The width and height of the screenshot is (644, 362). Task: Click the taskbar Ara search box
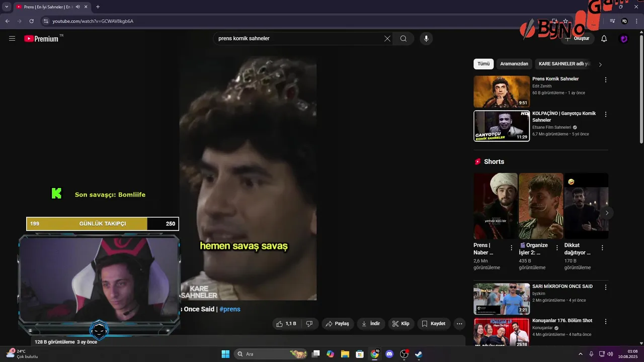pyautogui.click(x=271, y=354)
